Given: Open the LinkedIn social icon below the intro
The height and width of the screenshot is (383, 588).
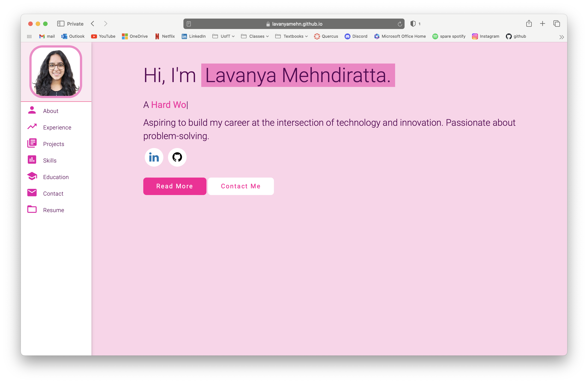Looking at the screenshot, I should pyautogui.click(x=154, y=157).
